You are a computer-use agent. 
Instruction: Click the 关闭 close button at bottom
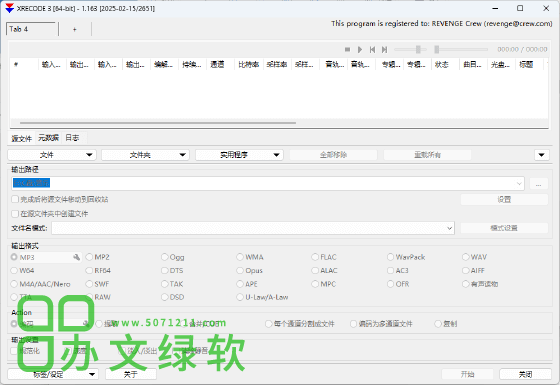coord(525,374)
